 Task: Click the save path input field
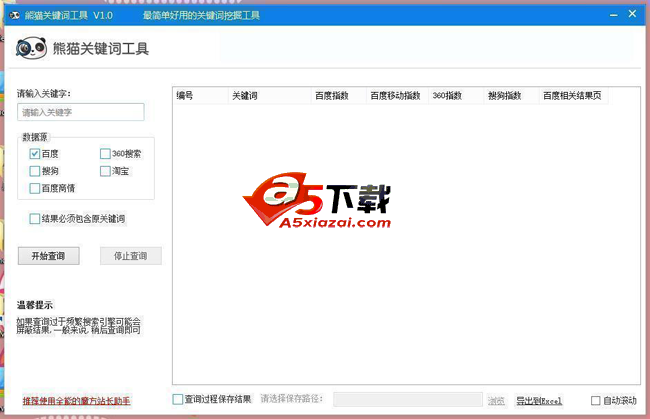[x=408, y=400]
